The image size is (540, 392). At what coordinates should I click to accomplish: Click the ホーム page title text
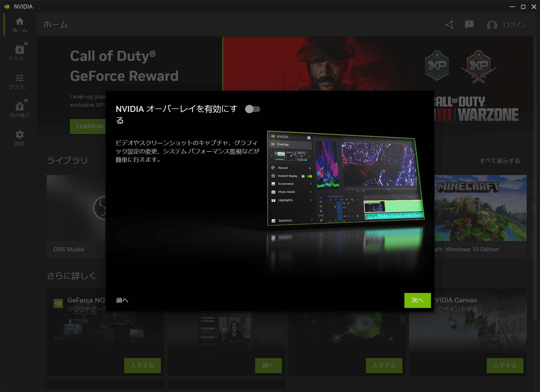tap(56, 24)
